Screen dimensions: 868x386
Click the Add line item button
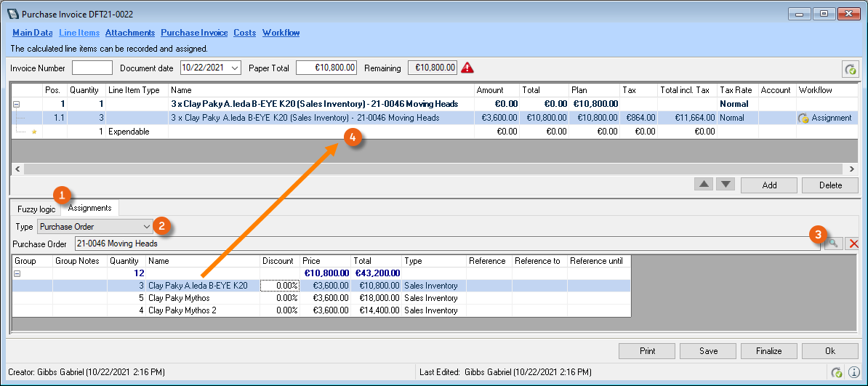[769, 185]
